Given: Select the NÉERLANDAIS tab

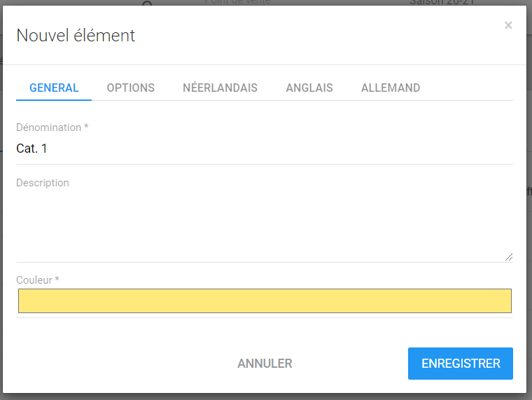Looking at the screenshot, I should tap(220, 88).
